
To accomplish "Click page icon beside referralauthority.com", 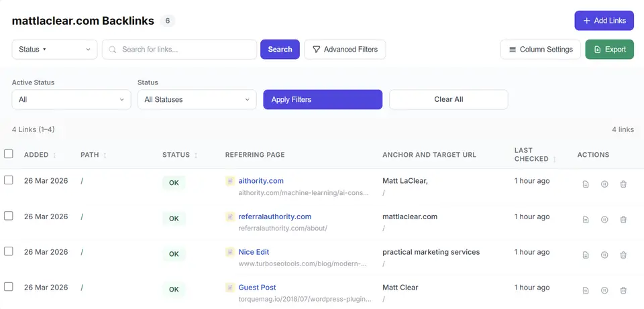I will [x=230, y=217].
